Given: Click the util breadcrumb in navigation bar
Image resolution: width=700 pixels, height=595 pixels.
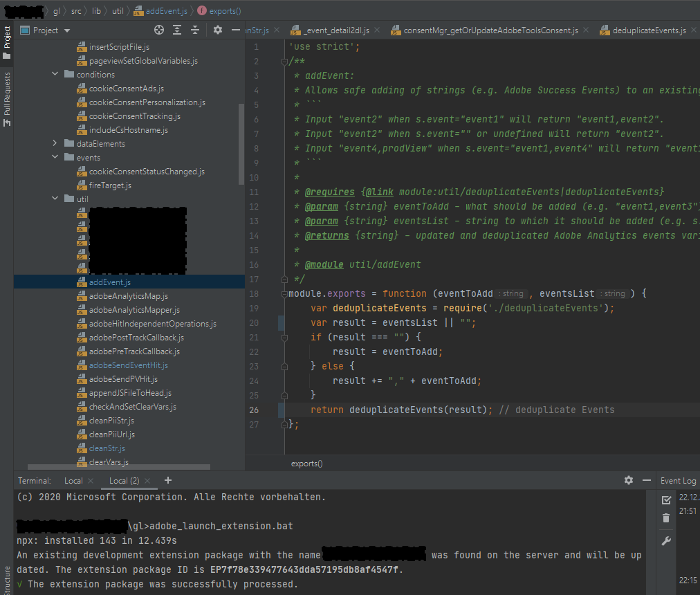Looking at the screenshot, I should (118, 10).
